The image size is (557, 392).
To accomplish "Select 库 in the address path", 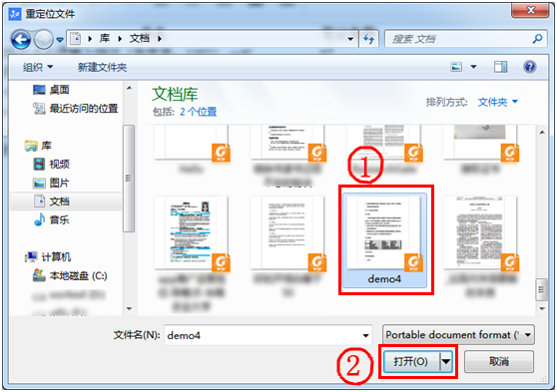I will (105, 38).
